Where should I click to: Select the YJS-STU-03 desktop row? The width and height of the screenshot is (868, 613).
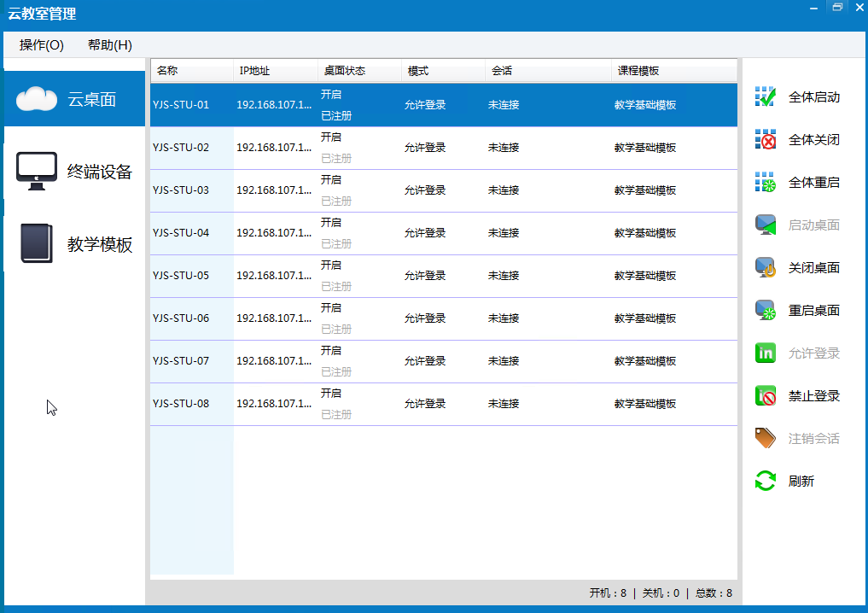click(x=181, y=190)
